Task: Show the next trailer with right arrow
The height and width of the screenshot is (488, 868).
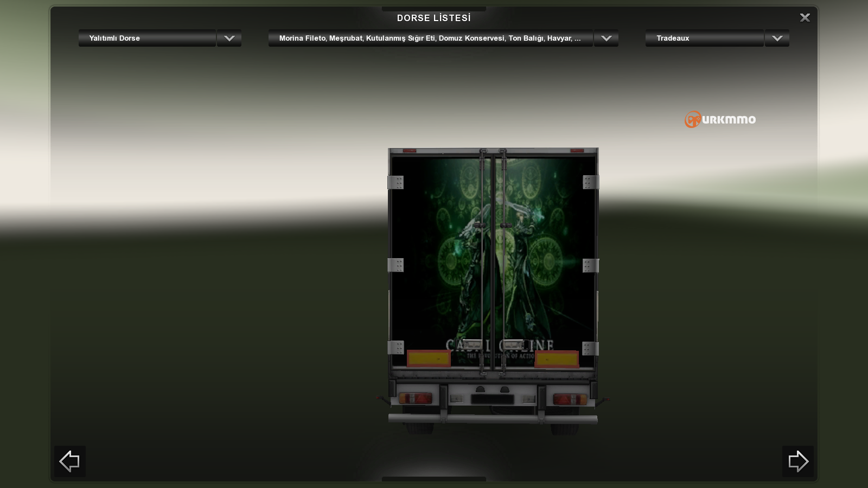Action: [797, 461]
